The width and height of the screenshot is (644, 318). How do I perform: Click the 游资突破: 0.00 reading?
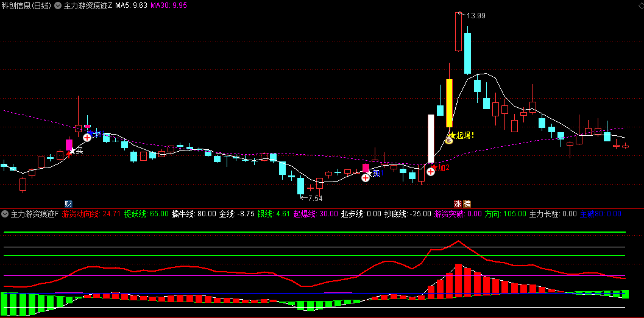[458, 214]
